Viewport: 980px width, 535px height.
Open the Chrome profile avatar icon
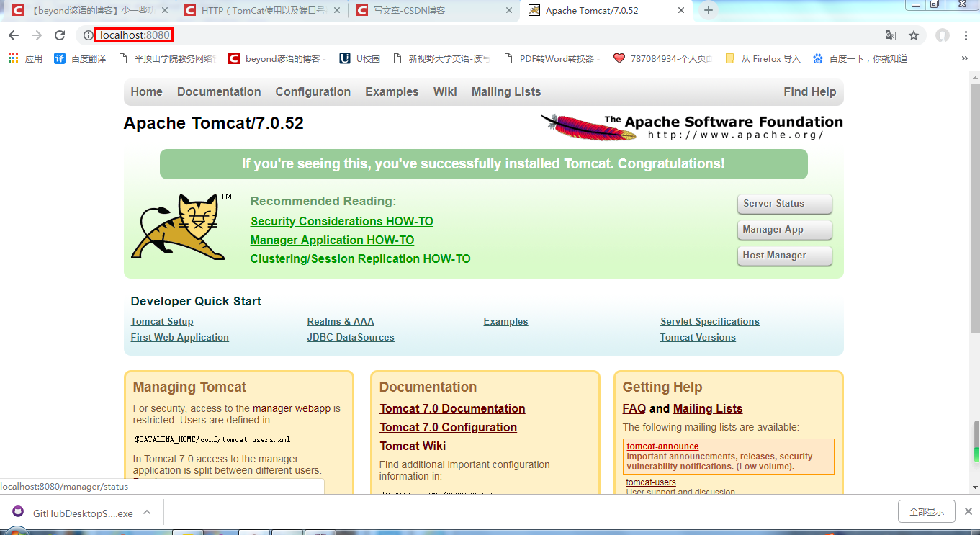943,35
